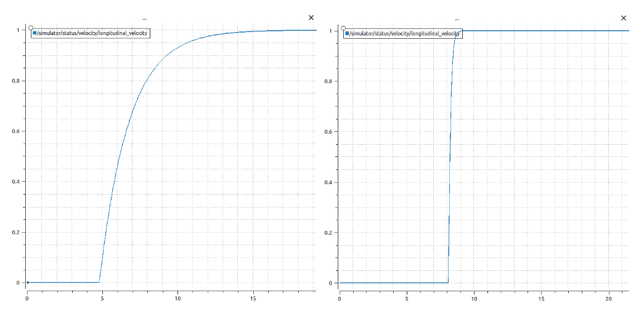This screenshot has width=644, height=311.
Task: Click the right plot's '...' title
Action: coord(456,18)
